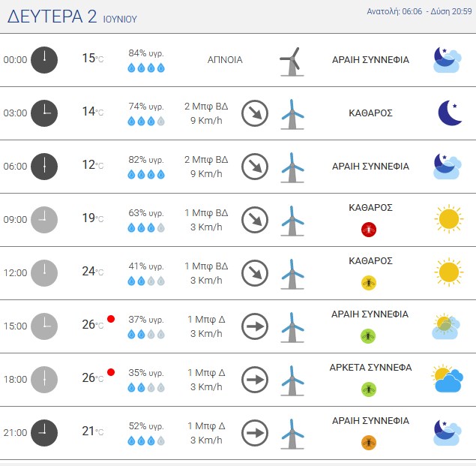Click the wind direction arrow at 15:00
Viewport: 476px width, 466px height.
coord(255,326)
